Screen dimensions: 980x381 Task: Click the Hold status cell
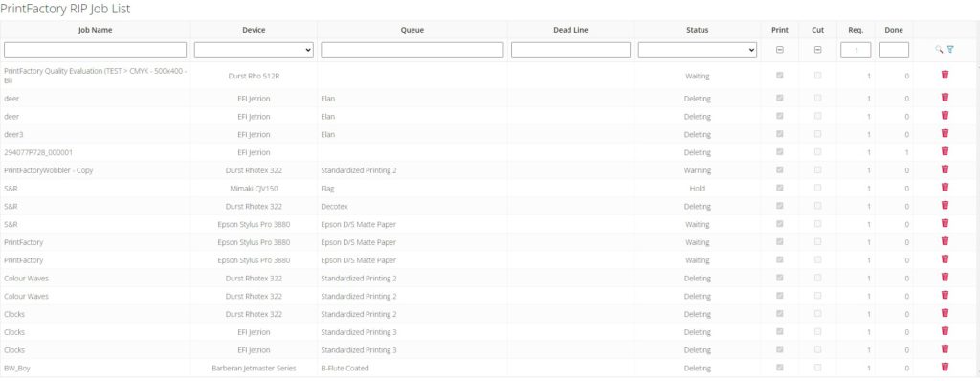tap(698, 189)
